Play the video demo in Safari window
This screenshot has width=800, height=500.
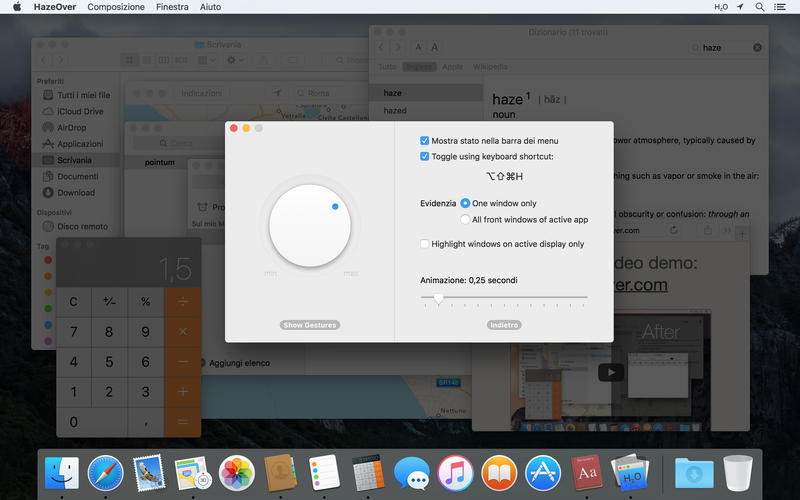611,372
